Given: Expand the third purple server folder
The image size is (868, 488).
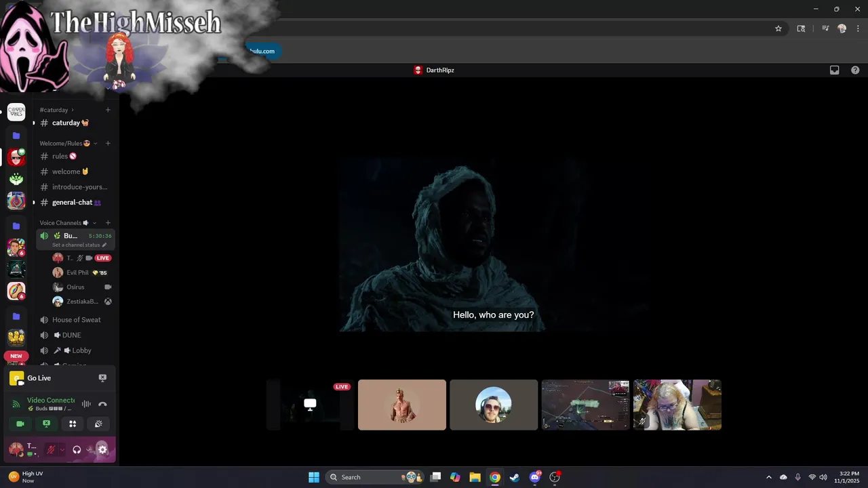Looking at the screenshot, I should pyautogui.click(x=16, y=316).
